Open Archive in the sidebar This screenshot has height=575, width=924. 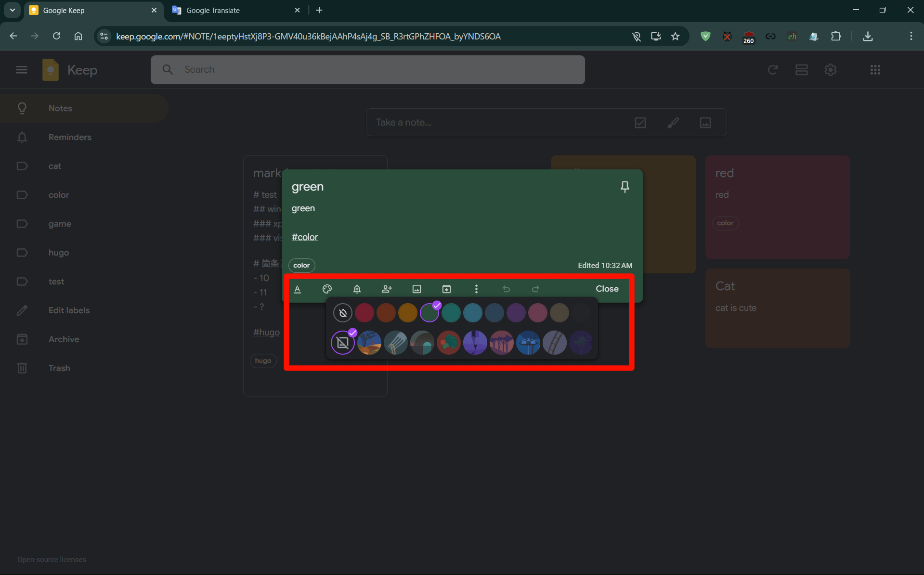coord(84,339)
